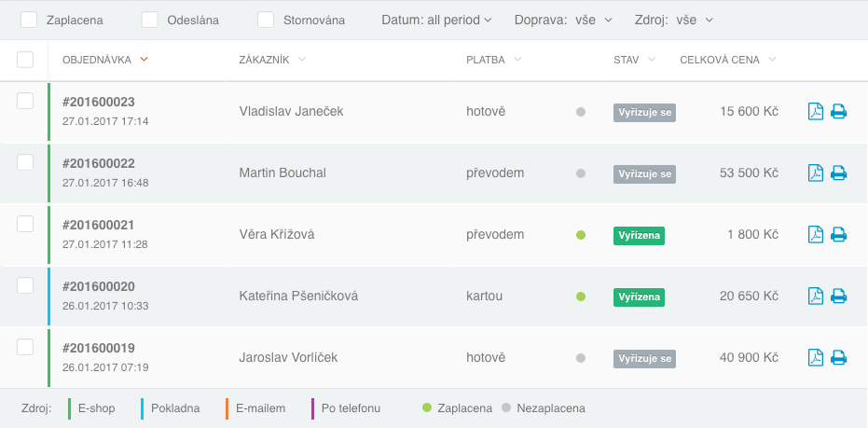Screen dimensions: 868x428
Task: Print order #201600021
Action: [838, 235]
